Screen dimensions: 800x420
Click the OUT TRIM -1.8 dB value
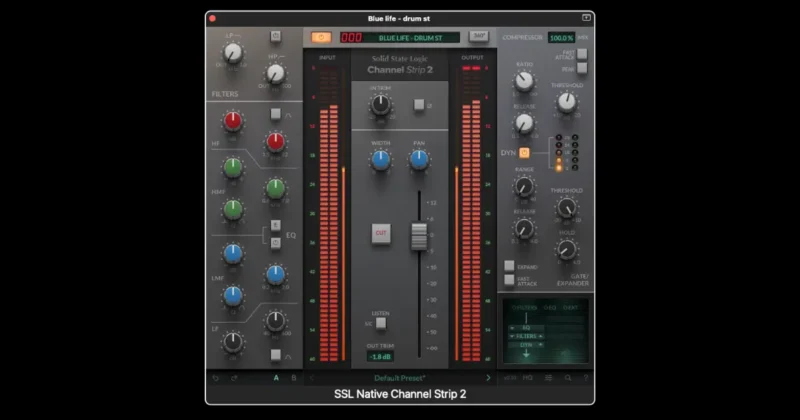[380, 357]
